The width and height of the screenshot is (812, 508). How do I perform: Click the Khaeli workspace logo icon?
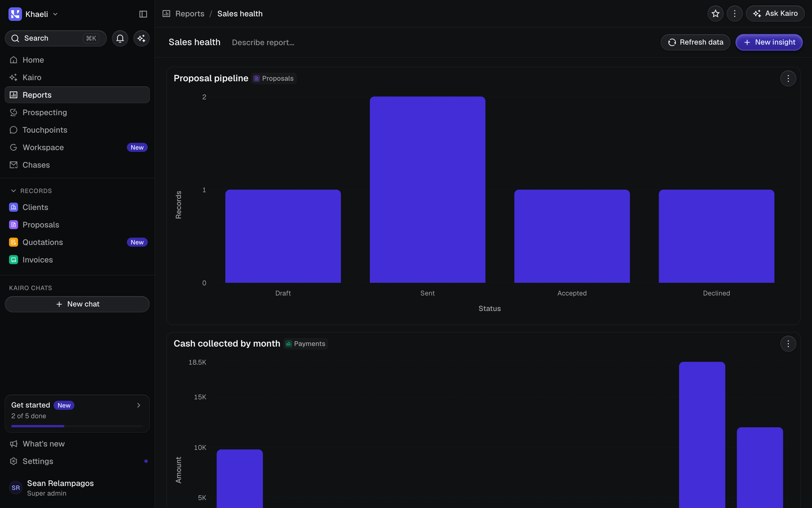coord(15,14)
